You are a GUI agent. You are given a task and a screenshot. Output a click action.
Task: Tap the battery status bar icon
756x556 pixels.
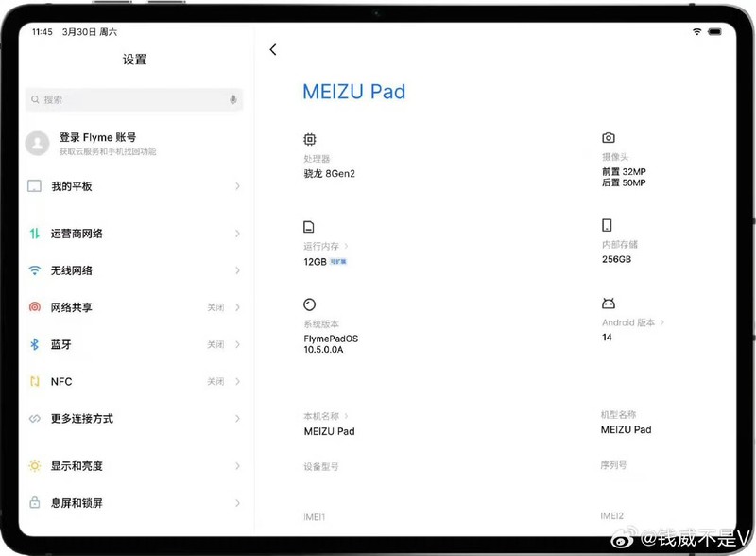pos(714,32)
